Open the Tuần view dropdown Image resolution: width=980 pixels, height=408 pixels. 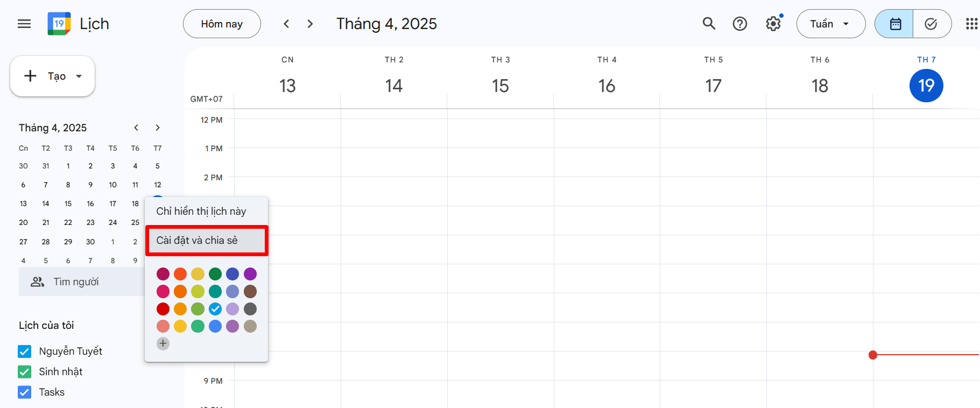click(x=830, y=24)
